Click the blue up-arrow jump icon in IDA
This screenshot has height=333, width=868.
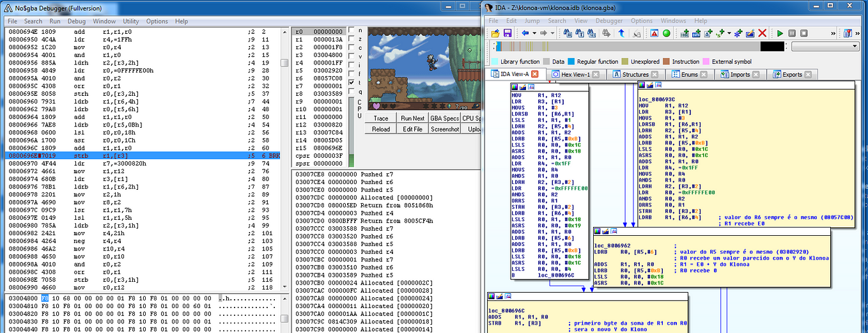[x=621, y=33]
